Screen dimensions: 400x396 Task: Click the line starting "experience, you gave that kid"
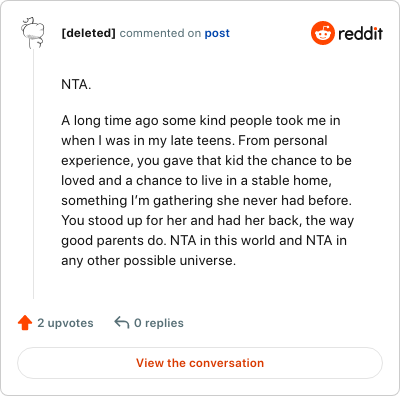click(x=206, y=160)
